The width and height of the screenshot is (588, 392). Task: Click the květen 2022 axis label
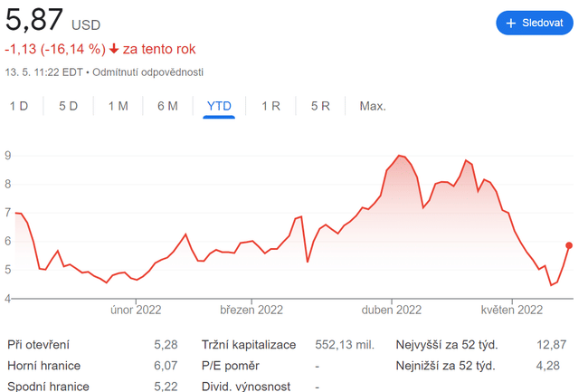[x=511, y=310]
